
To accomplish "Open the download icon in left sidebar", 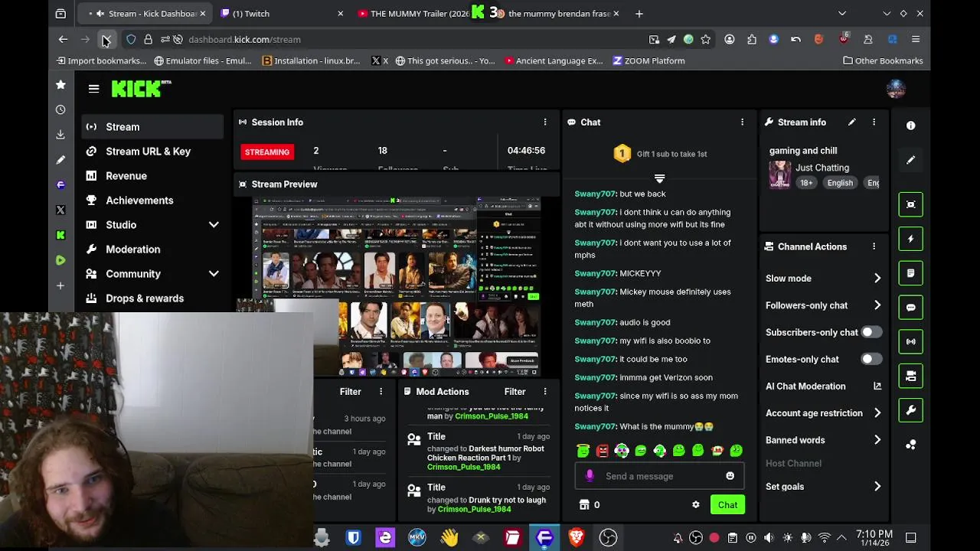I will (x=60, y=135).
